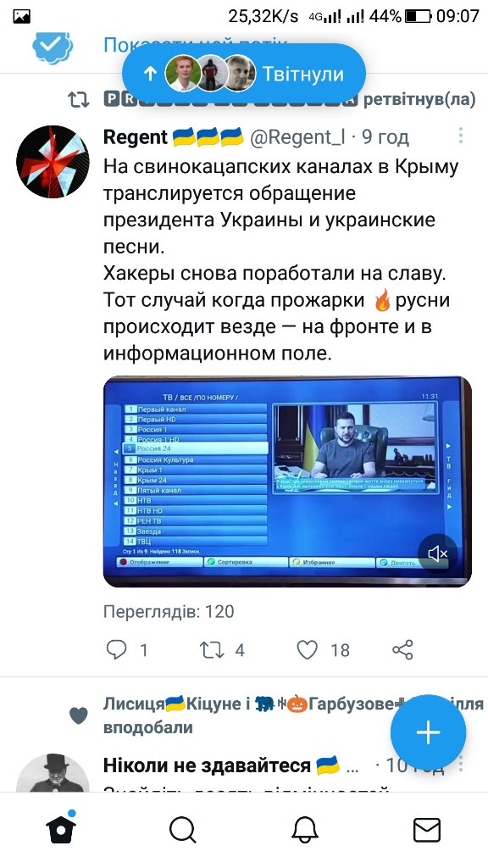
Task: Open the Notifications bell tab
Action: pos(305,830)
